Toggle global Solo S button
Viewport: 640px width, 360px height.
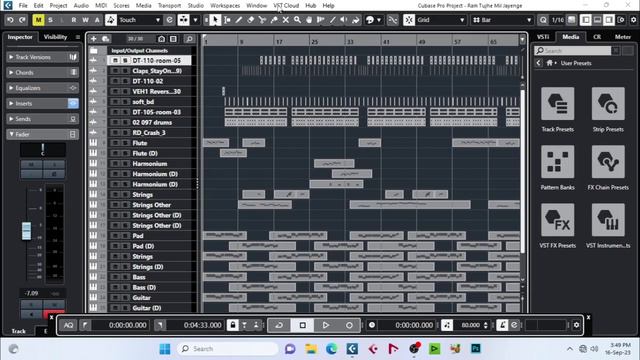point(50,20)
